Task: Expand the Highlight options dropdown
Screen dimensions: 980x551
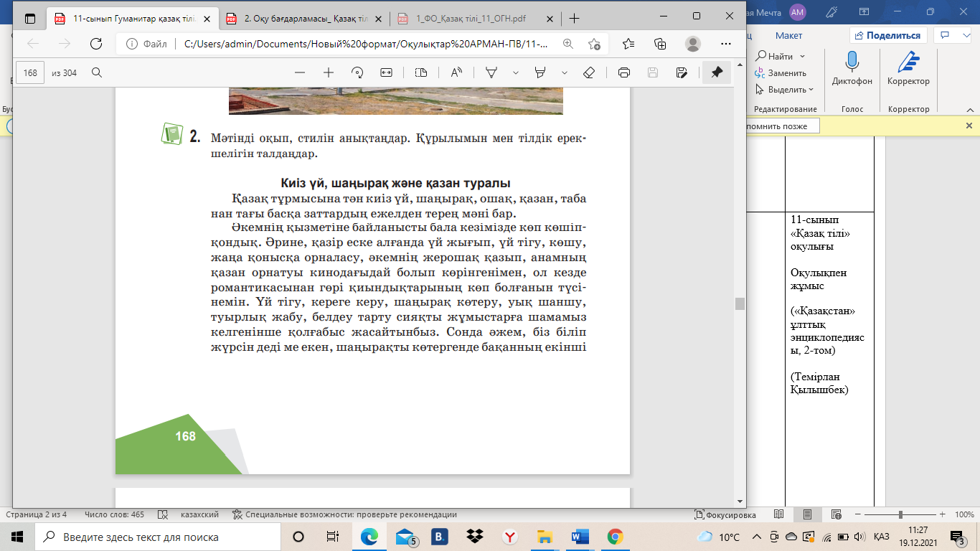Action: tap(565, 72)
